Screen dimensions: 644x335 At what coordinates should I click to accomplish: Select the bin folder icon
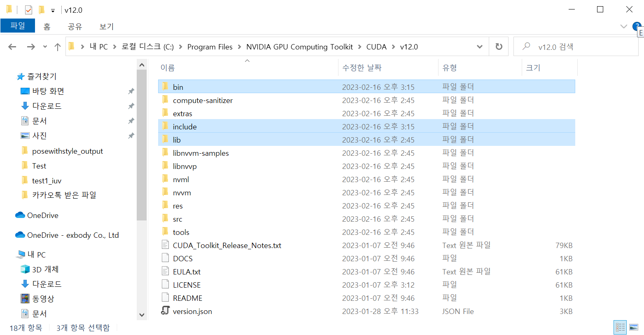(x=165, y=87)
